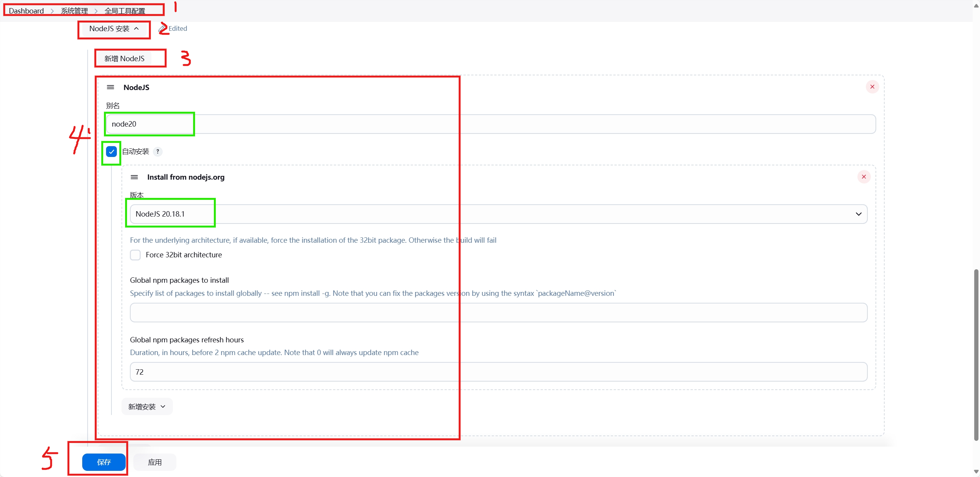
Task: Collapse the NodeJS 安装 section
Action: tap(114, 29)
